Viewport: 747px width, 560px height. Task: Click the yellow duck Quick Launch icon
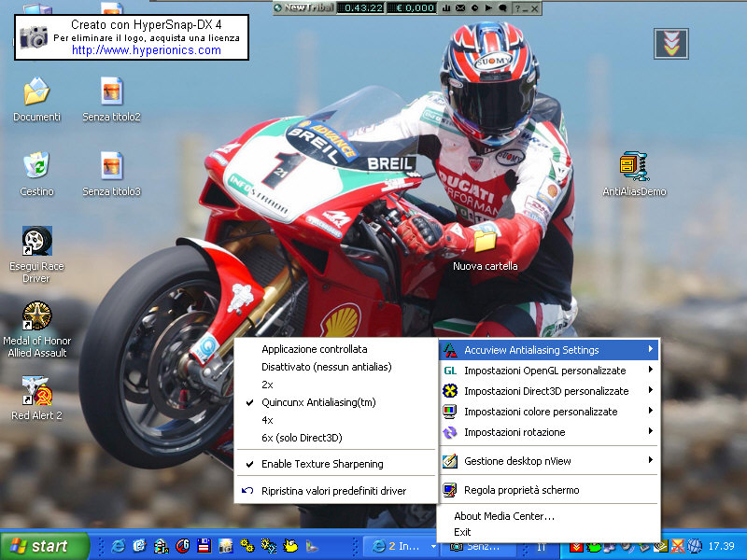coord(290,546)
